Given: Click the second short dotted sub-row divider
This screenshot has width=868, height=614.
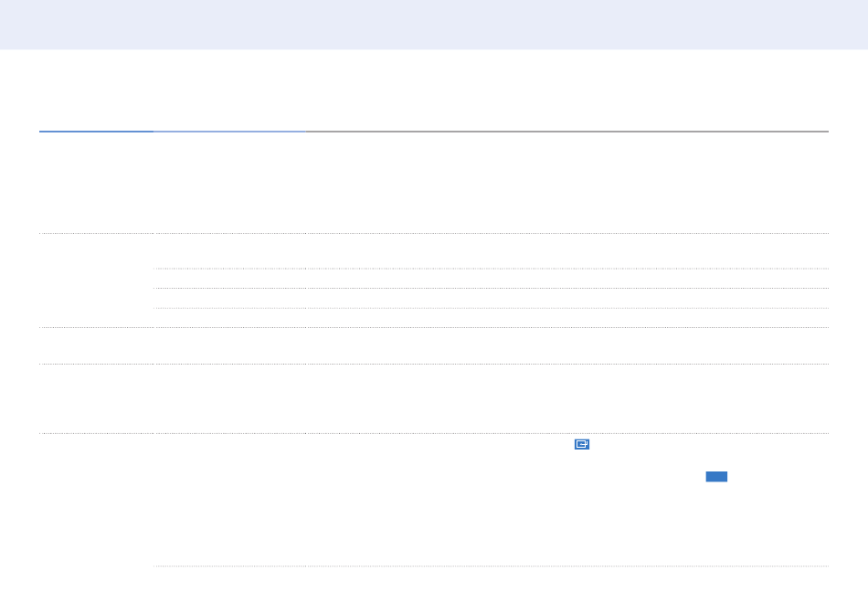Looking at the screenshot, I should [491, 289].
